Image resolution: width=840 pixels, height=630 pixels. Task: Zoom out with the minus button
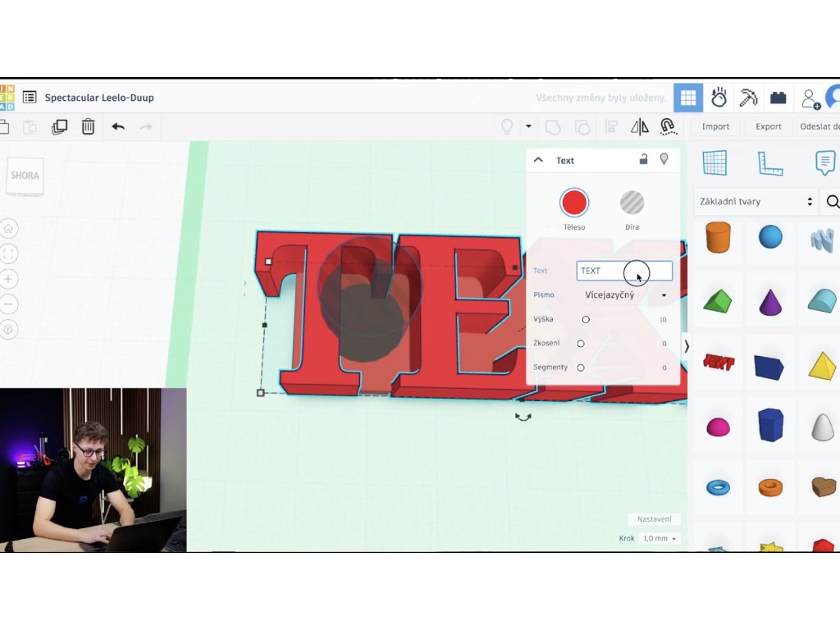(8, 304)
